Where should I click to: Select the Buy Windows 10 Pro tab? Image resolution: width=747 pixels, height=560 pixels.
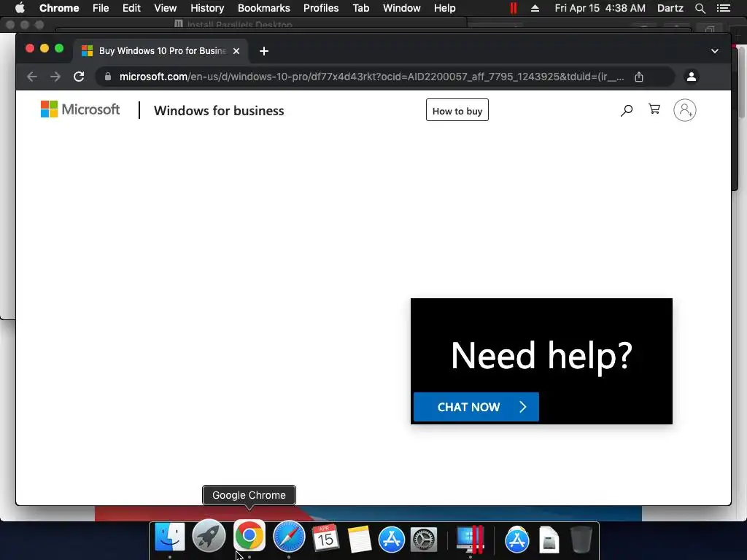click(160, 51)
